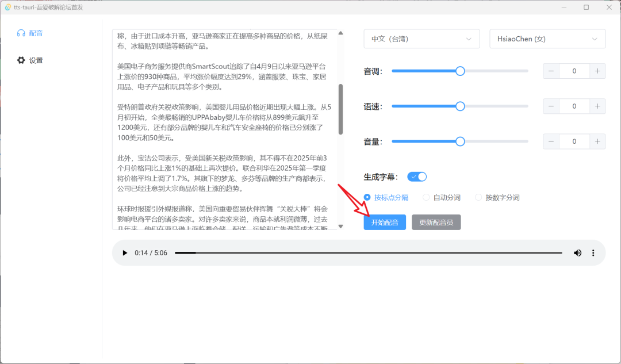
Task: Click the 音调 value input field
Action: pos(574,71)
